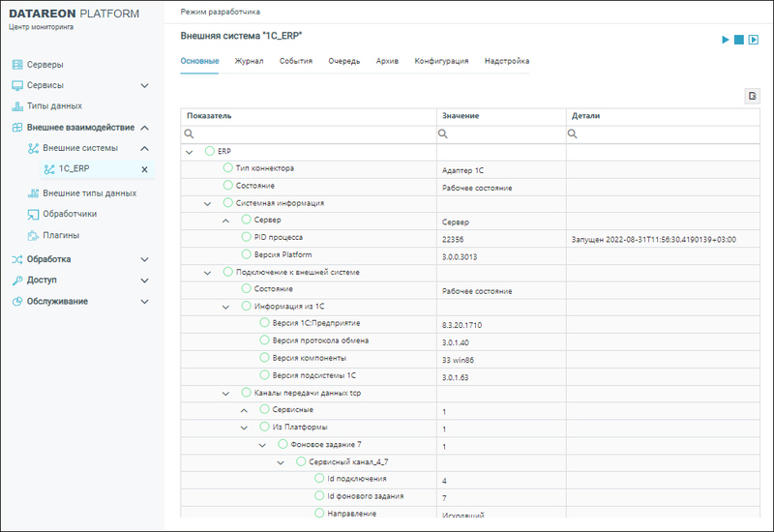Viewport: 774px width, 532px height.
Task: Expand the Сервисы sidebar section
Action: [x=144, y=85]
